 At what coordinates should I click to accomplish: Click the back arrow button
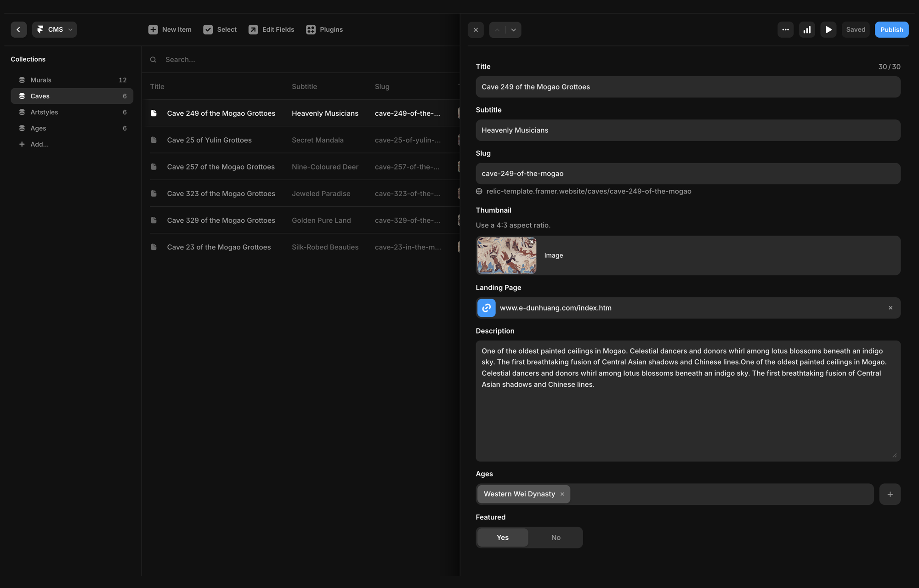18,29
